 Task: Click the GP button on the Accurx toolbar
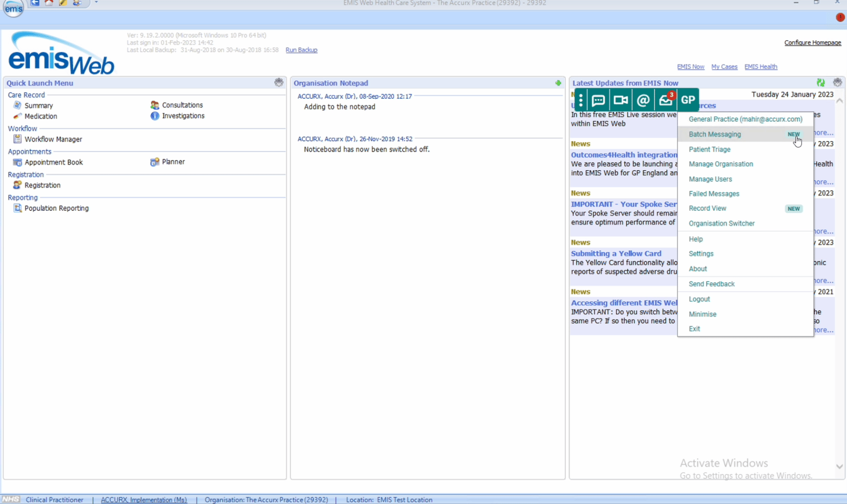coord(688,100)
